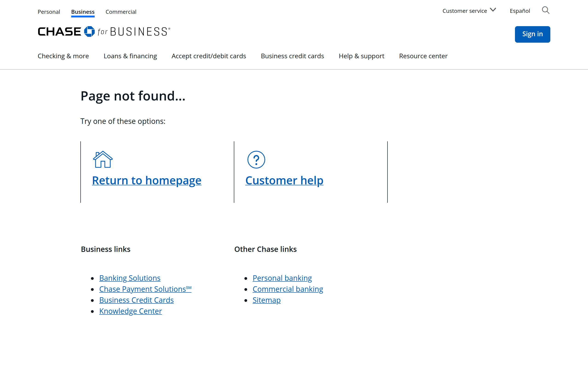Image resolution: width=588 pixels, height=367 pixels.
Task: Open Business credit cards menu
Action: 292,56
